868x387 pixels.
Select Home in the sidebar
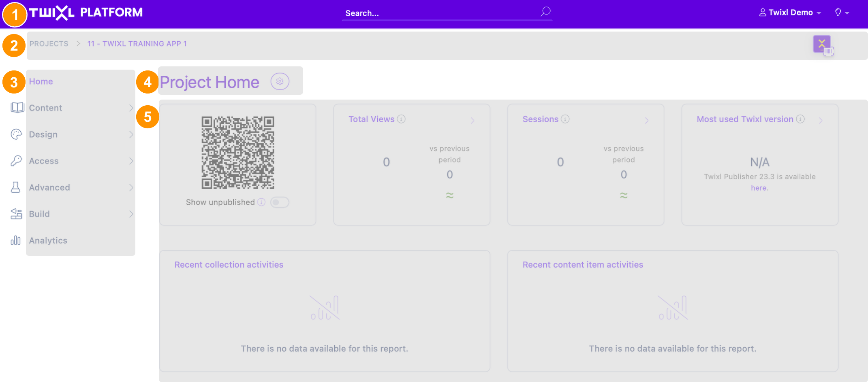[x=41, y=81]
